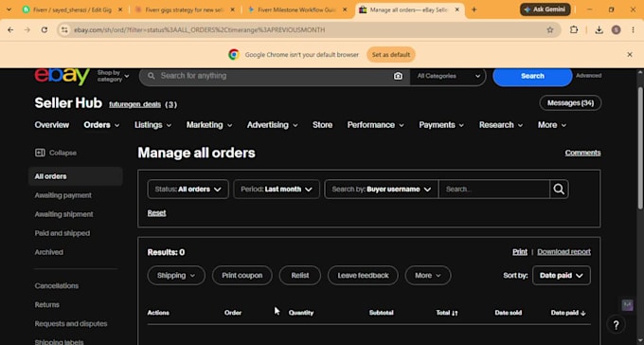The width and height of the screenshot is (644, 345).
Task: Open the Listings menu
Action: pyautogui.click(x=152, y=125)
